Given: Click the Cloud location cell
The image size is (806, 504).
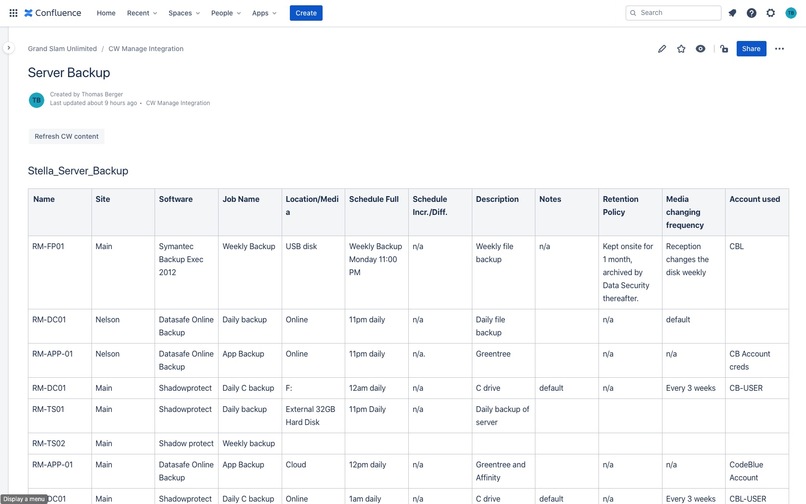Looking at the screenshot, I should (x=314, y=471).
